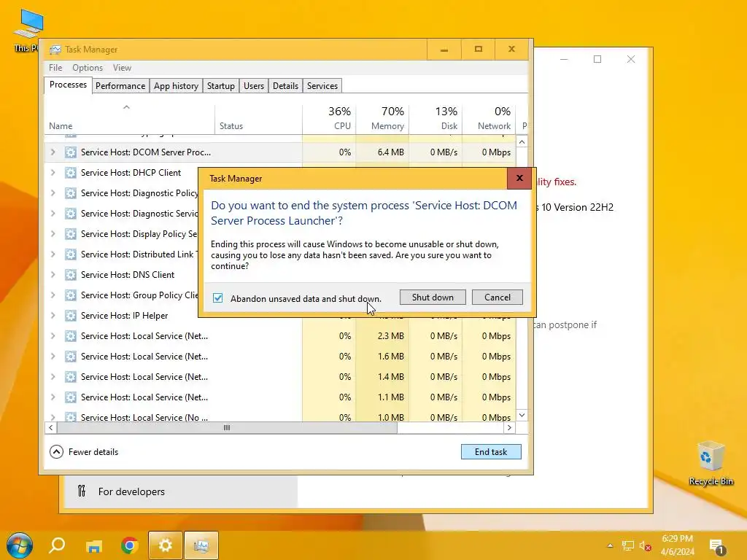Click Task Manager taskbar icon

pyautogui.click(x=201, y=545)
